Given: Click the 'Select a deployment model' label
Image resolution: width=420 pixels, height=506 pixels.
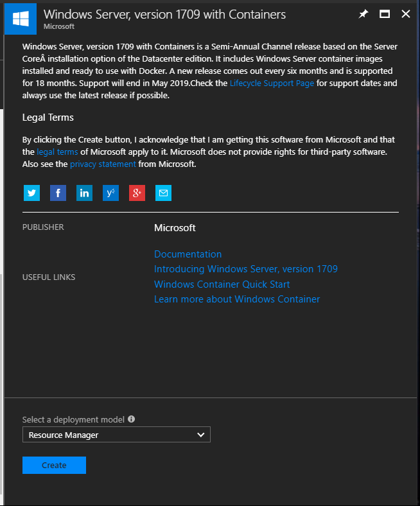Looking at the screenshot, I should (x=73, y=419).
